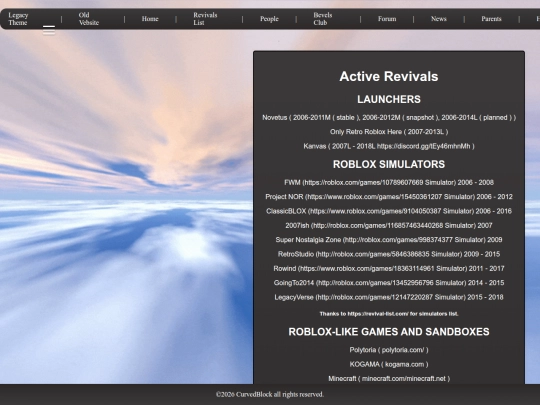Click the LAUNCHERS section heading
Screen dimensions: 540x405
389,100
